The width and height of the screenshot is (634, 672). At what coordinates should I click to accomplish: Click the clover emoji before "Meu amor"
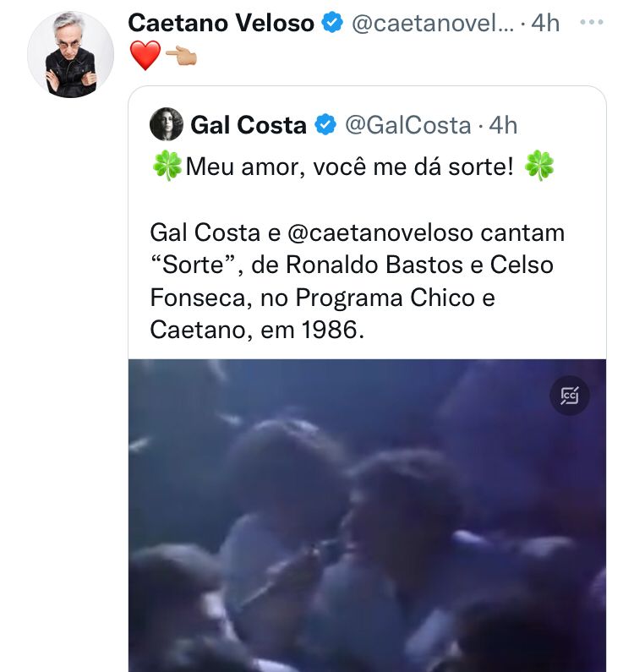167,166
